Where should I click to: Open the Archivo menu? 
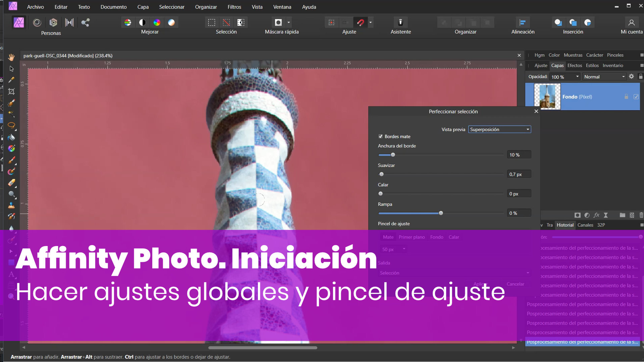[35, 7]
